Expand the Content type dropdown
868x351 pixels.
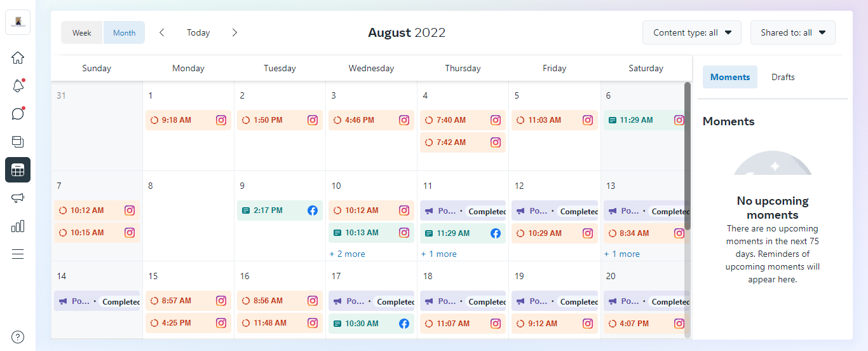pyautogui.click(x=692, y=32)
